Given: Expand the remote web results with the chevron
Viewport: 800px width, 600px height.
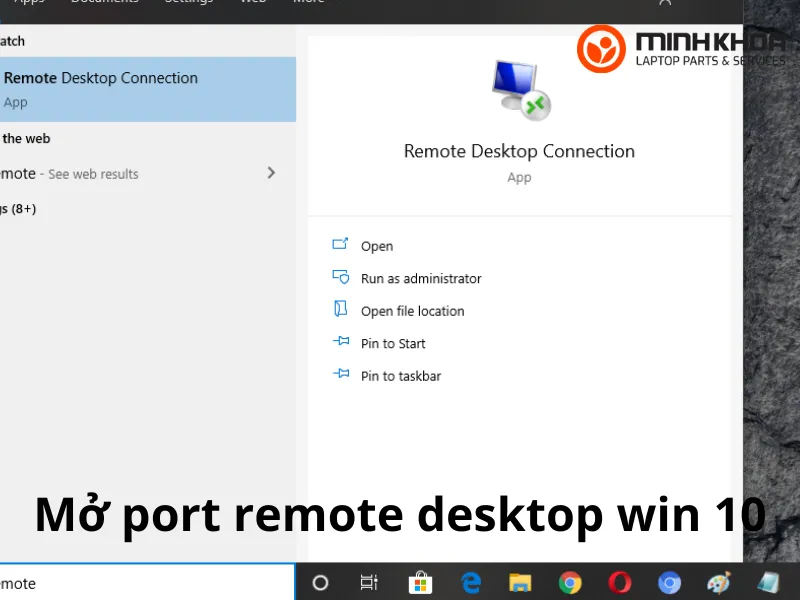Looking at the screenshot, I should pyautogui.click(x=271, y=173).
